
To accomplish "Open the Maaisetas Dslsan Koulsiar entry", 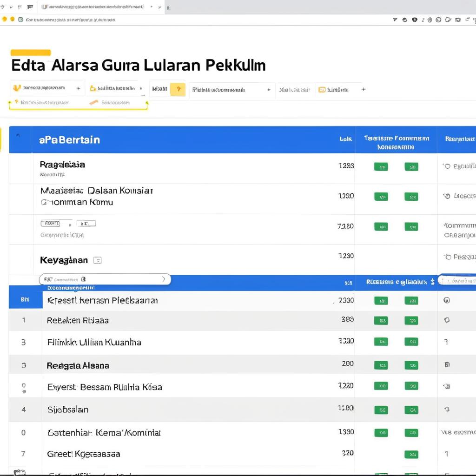I will tap(97, 196).
